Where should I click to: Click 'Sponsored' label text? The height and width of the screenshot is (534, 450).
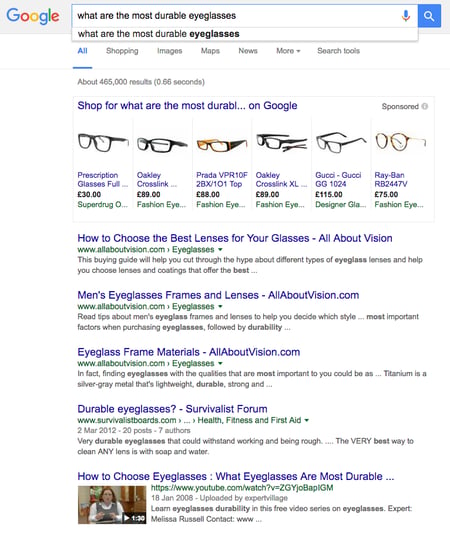click(400, 107)
